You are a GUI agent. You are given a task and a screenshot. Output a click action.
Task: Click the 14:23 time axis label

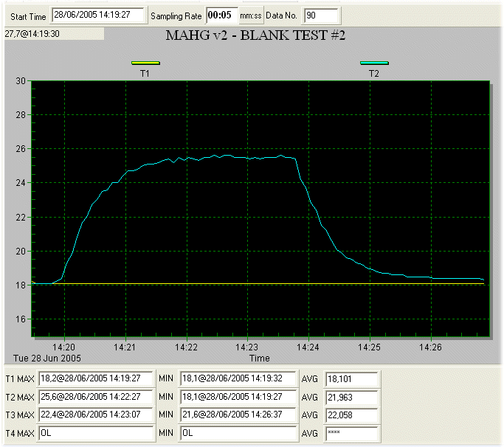coord(247,347)
